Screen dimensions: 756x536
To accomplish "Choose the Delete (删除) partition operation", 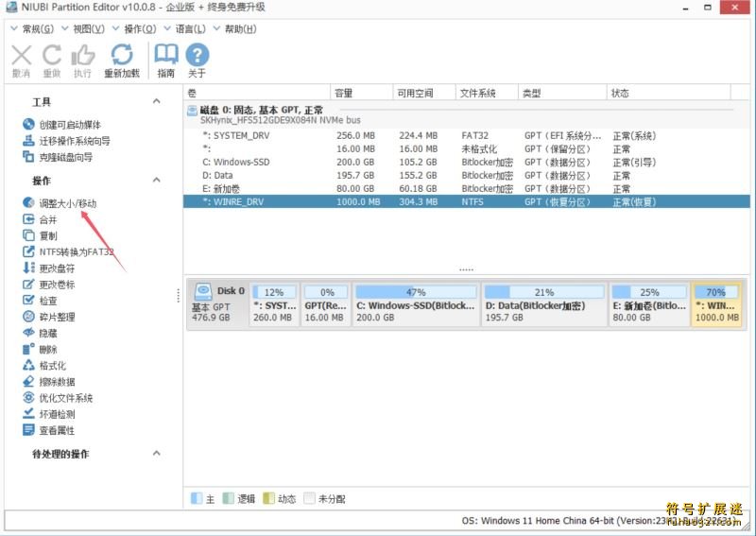I will [40, 349].
